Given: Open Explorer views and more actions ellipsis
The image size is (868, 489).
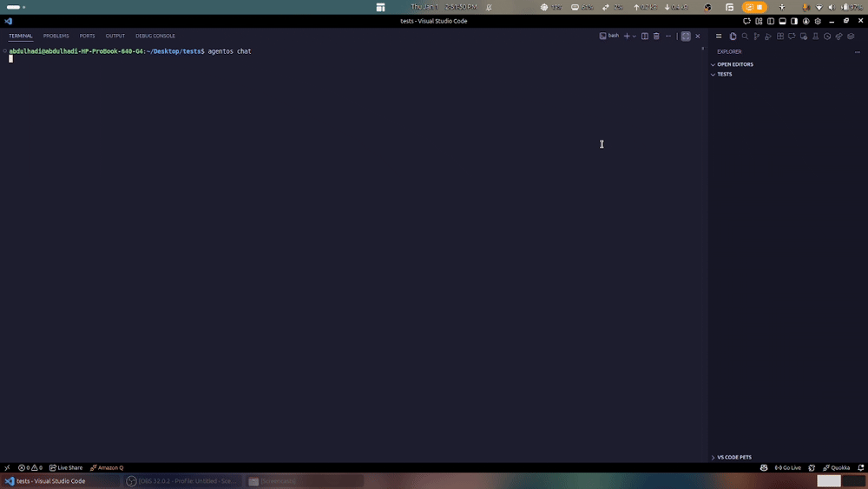Looking at the screenshot, I should (x=857, y=52).
